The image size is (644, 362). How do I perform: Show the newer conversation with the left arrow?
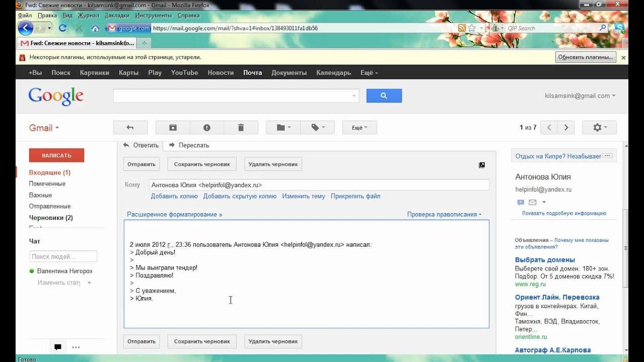(x=549, y=128)
